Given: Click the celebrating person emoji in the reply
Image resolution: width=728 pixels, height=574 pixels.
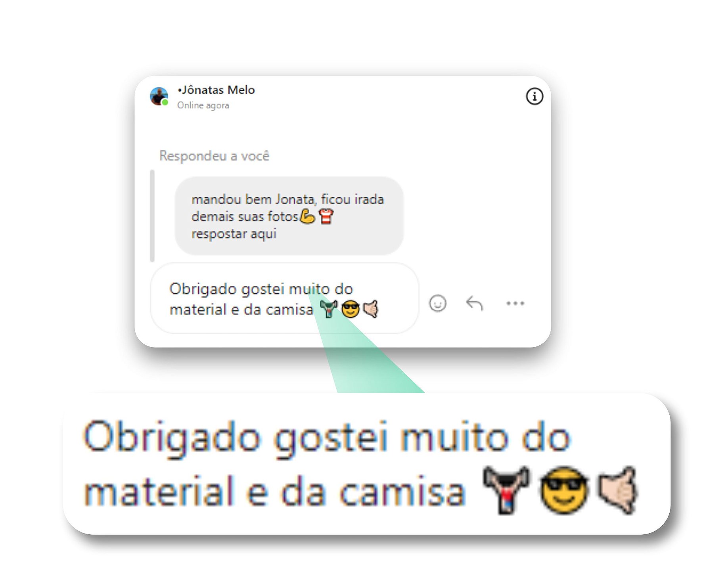Looking at the screenshot, I should click(329, 309).
